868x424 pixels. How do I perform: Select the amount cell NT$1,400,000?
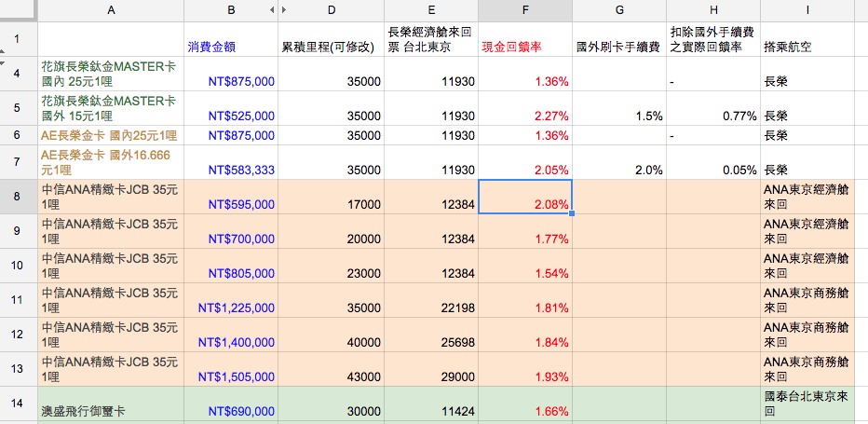(x=231, y=334)
